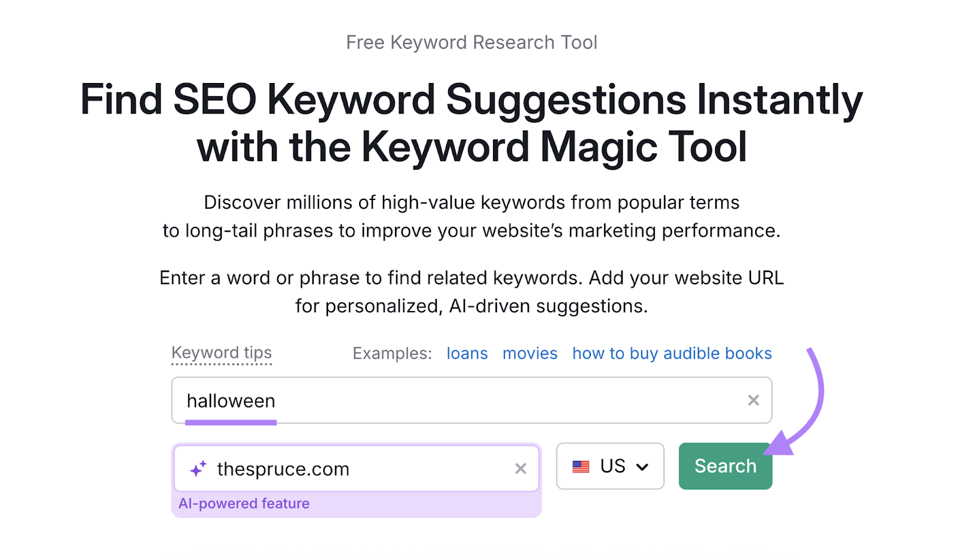Select the thespruce.com website URL field

(358, 468)
